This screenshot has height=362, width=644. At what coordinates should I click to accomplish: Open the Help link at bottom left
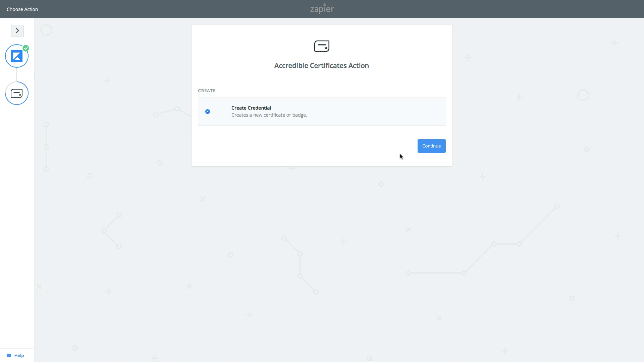[19, 356]
